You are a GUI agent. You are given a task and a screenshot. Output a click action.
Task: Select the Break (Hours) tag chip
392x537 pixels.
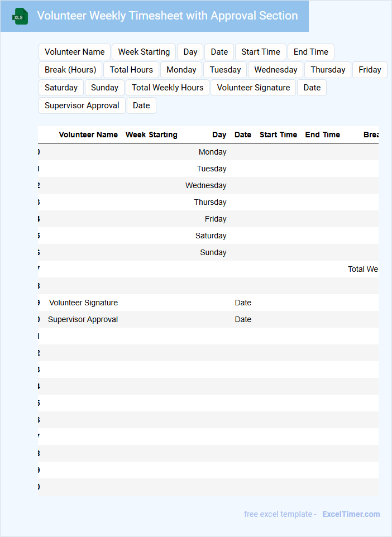(70, 70)
